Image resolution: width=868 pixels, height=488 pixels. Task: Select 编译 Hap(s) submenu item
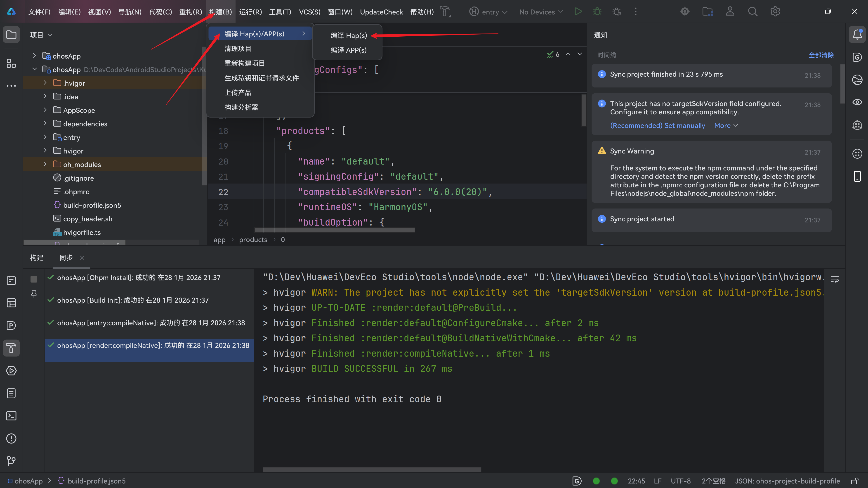[348, 35]
